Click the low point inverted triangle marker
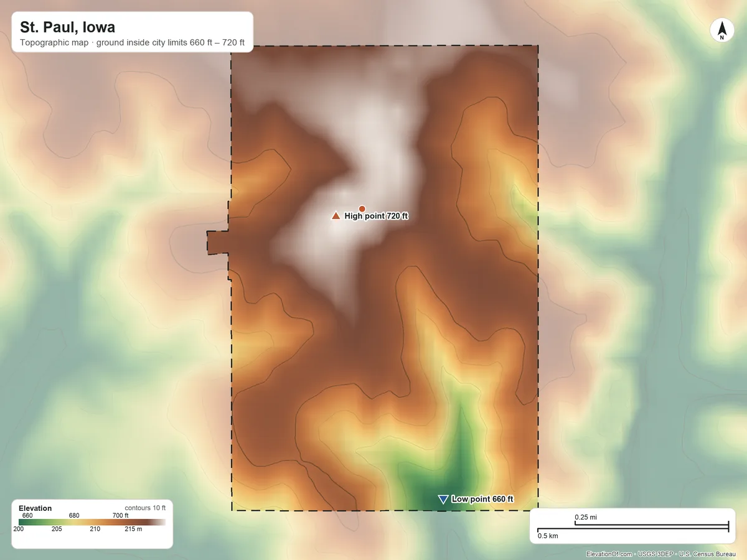747x560 pixels. [443, 499]
